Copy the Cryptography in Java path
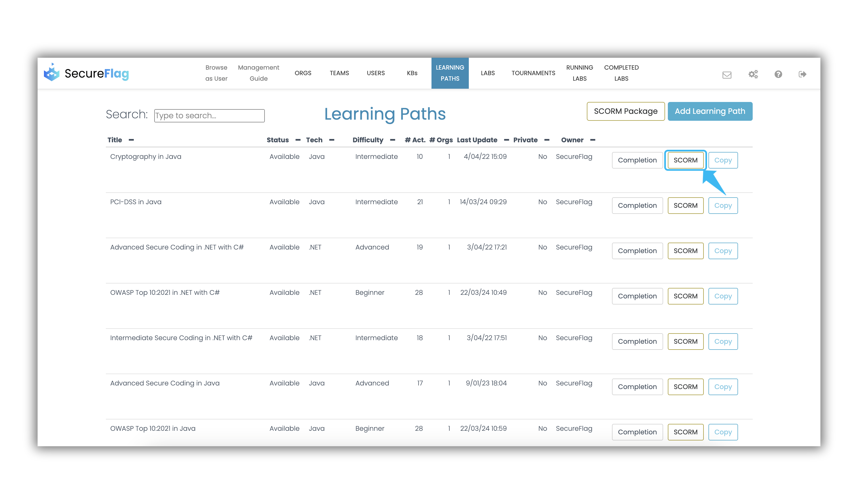This screenshot has height=504, width=858. point(723,160)
